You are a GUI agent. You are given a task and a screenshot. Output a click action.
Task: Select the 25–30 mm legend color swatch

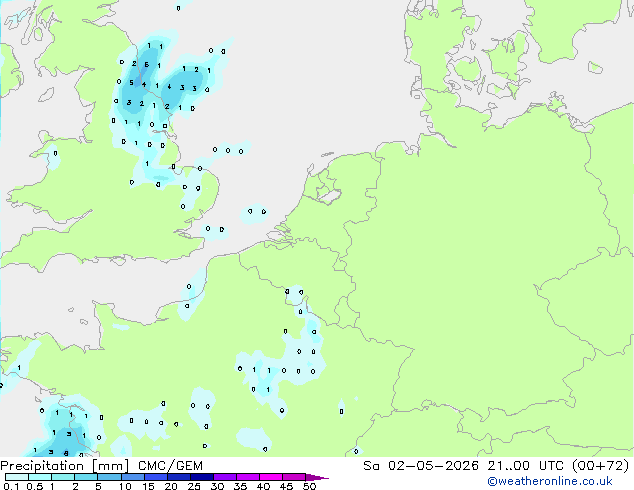(x=201, y=477)
